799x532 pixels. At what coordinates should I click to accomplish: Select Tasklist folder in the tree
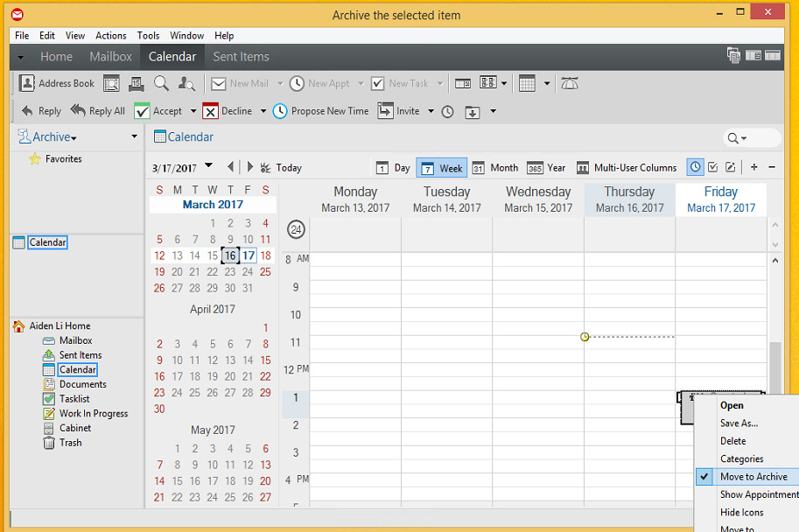point(74,399)
